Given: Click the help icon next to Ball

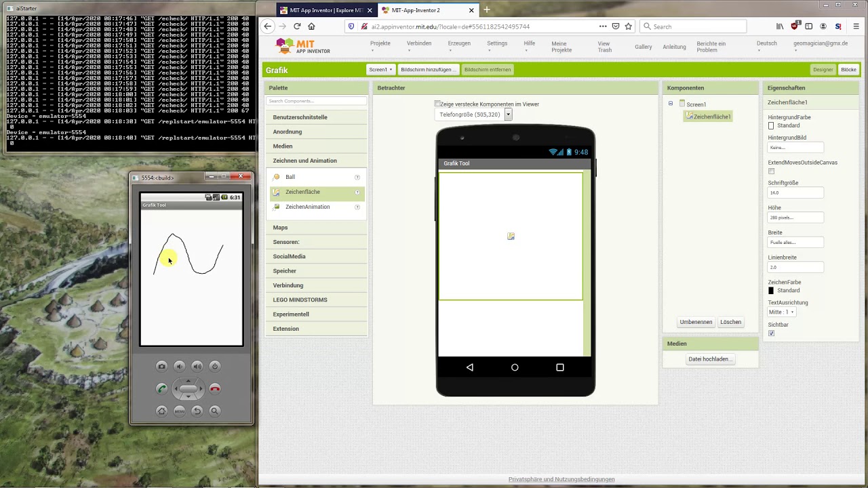Looking at the screenshot, I should pyautogui.click(x=357, y=177).
